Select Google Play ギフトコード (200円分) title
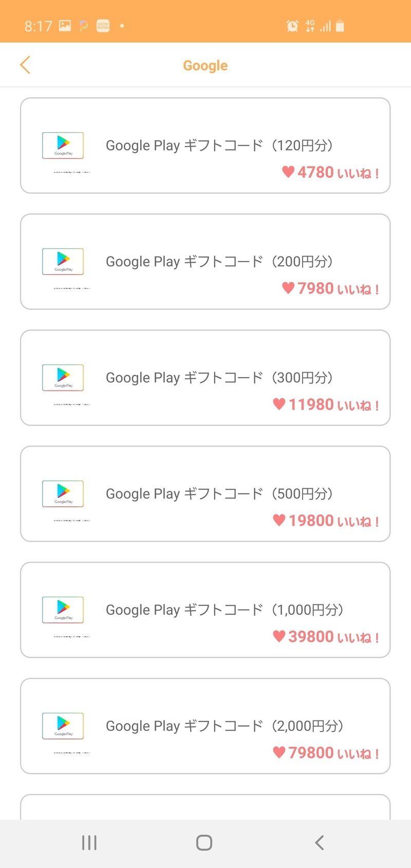The height and width of the screenshot is (868, 411). [219, 262]
